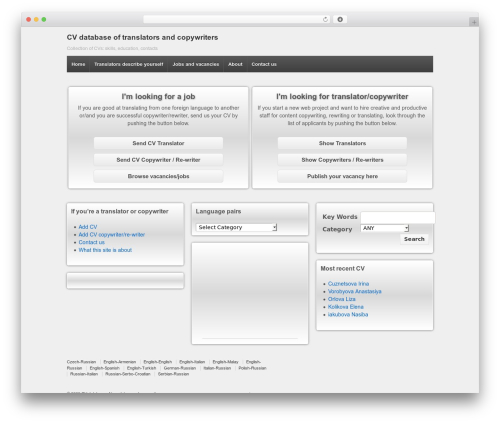
Task: Click Browse vacancies/jobs button
Action: click(x=158, y=176)
